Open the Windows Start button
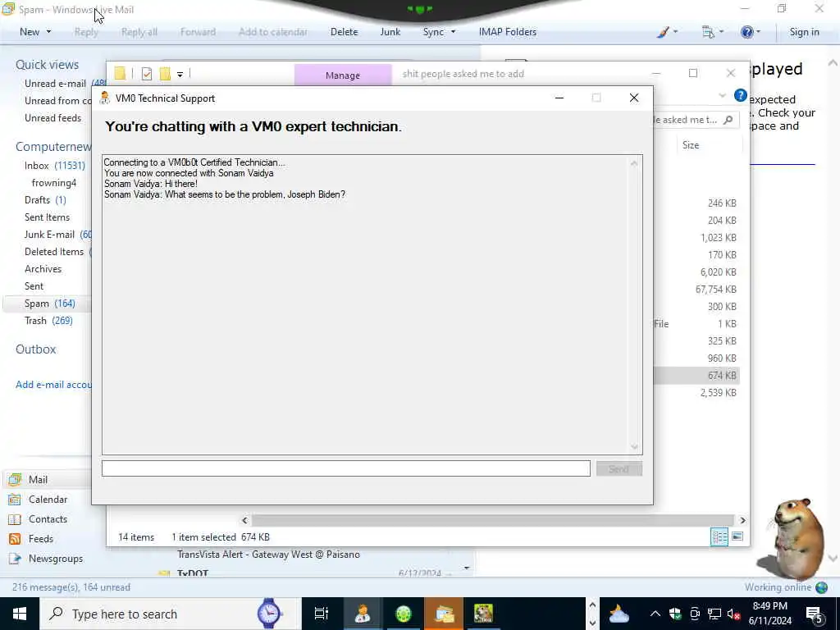This screenshot has height=630, width=840. tap(20, 614)
